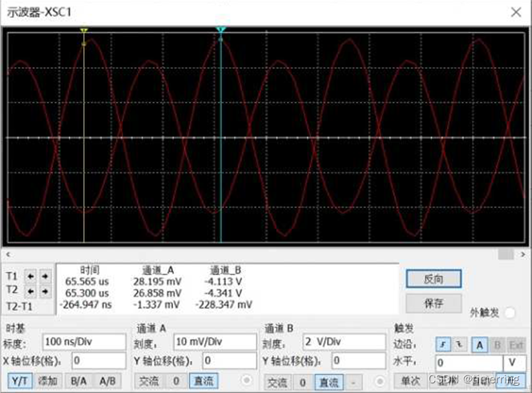532x393 pixels.
Task: Click the 保存 (save) button
Action: 433,303
